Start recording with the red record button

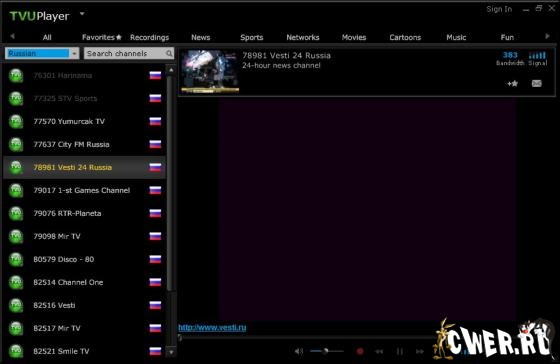[x=360, y=351]
